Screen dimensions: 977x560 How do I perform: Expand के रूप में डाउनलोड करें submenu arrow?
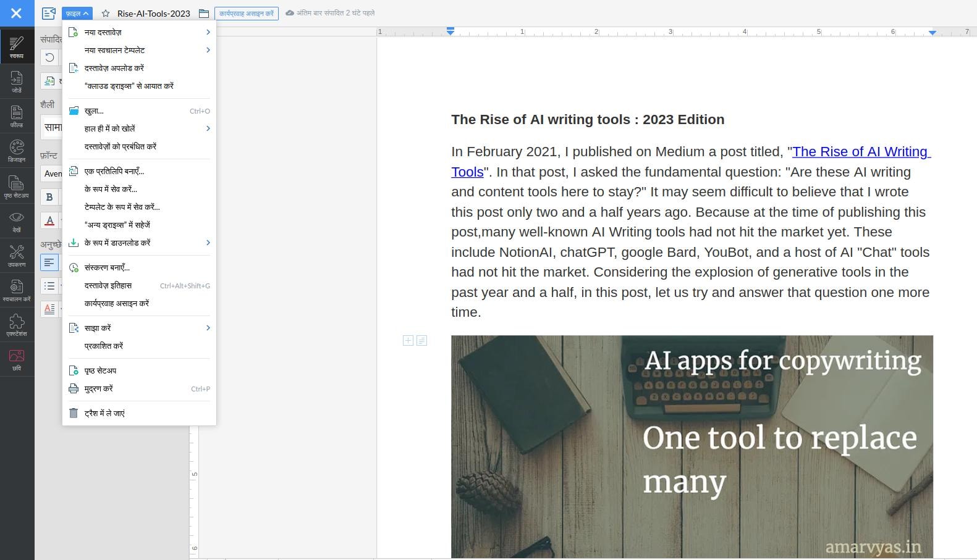[208, 243]
